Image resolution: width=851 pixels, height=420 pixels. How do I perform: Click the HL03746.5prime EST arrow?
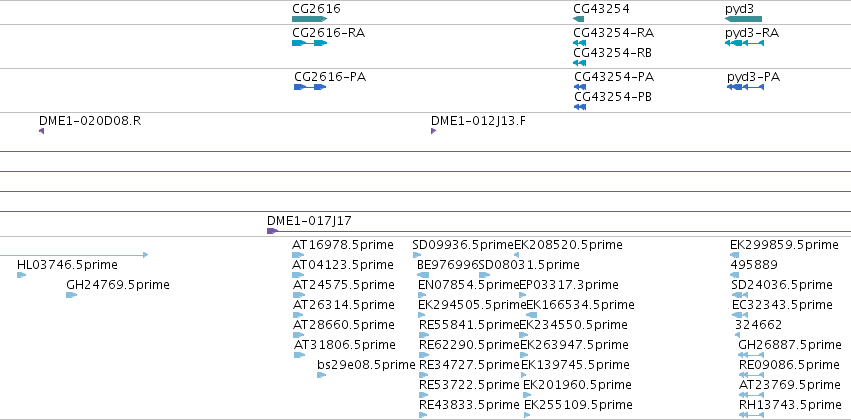point(22,275)
